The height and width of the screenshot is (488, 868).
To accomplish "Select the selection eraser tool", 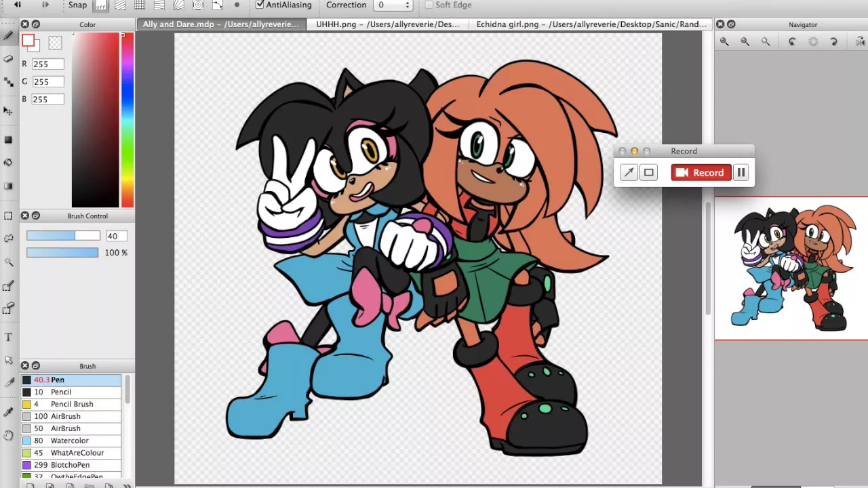I will 8,309.
